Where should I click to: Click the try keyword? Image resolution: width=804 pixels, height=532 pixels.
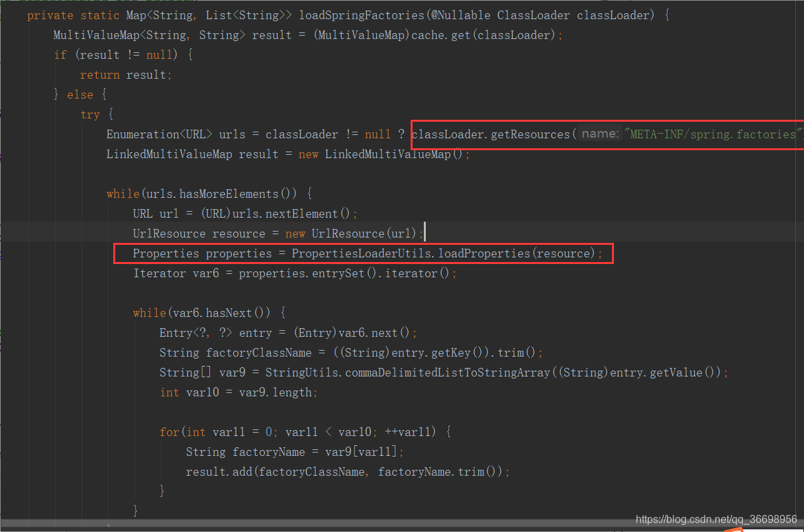[x=90, y=114]
